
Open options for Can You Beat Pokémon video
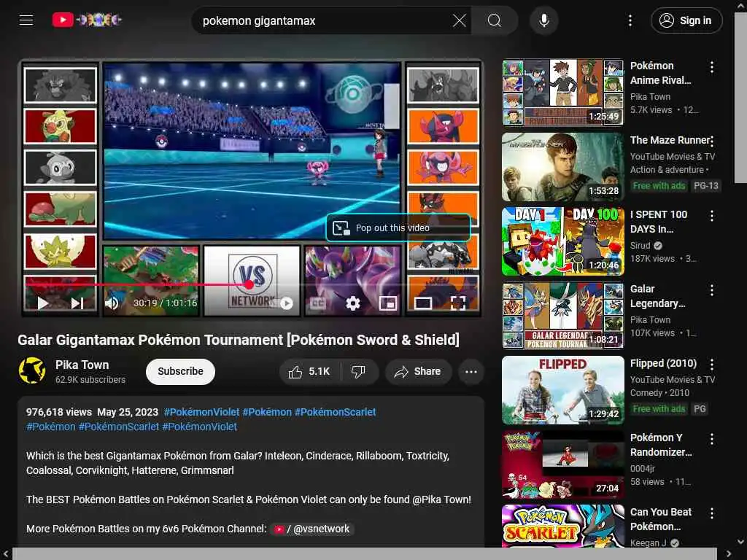coord(712,513)
